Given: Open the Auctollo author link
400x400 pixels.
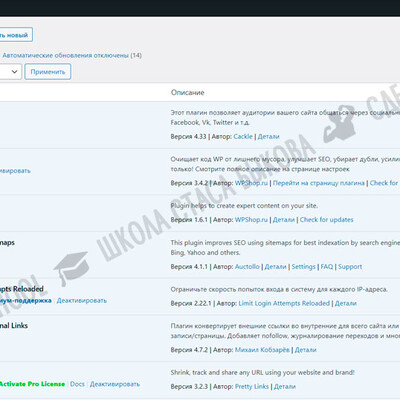Looking at the screenshot, I should (247, 267).
